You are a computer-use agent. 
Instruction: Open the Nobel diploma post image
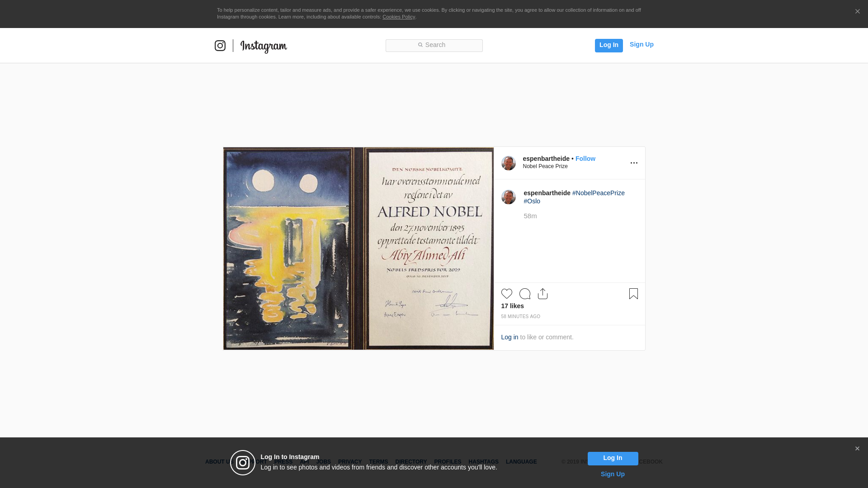point(359,249)
